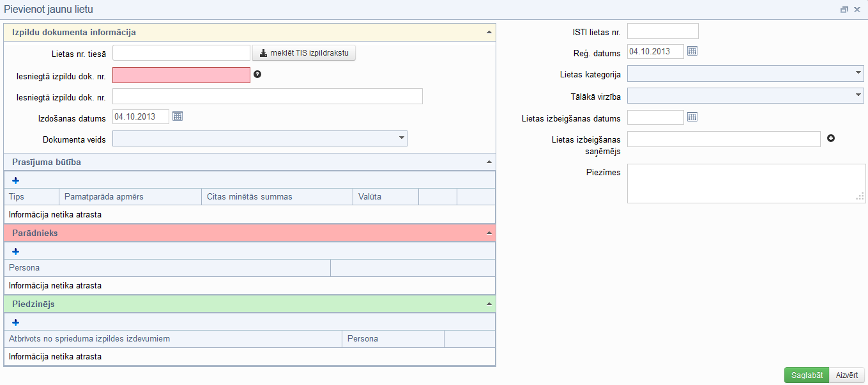Collapse the Parādnieks section header

pos(489,233)
